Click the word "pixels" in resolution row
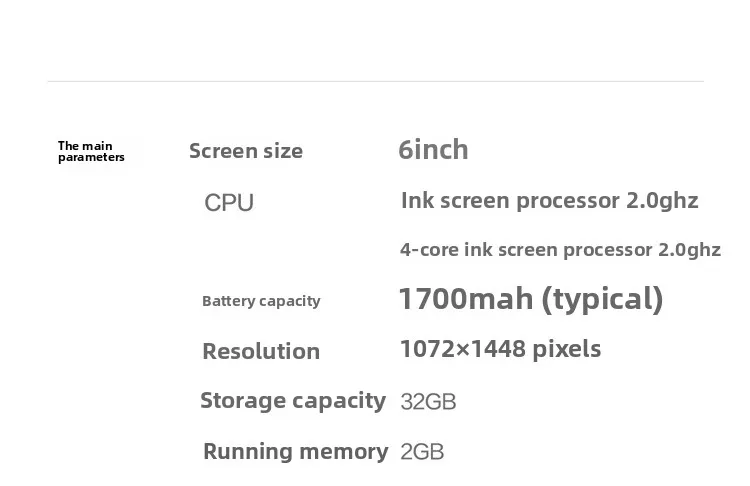 tap(566, 349)
